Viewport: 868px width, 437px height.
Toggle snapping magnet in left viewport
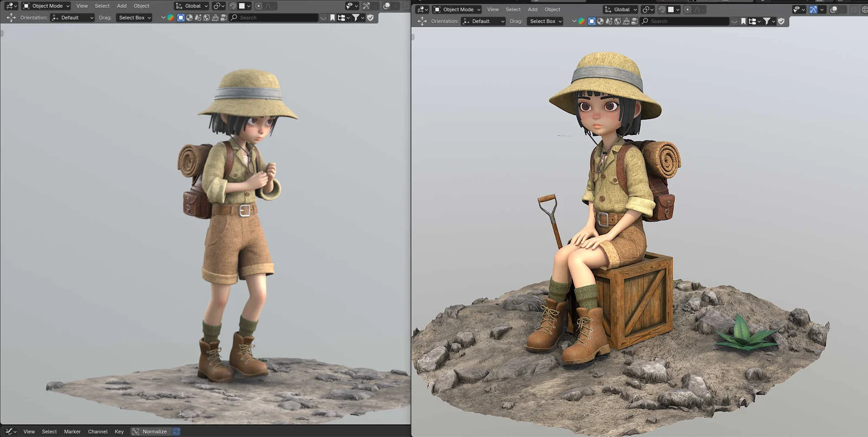233,6
